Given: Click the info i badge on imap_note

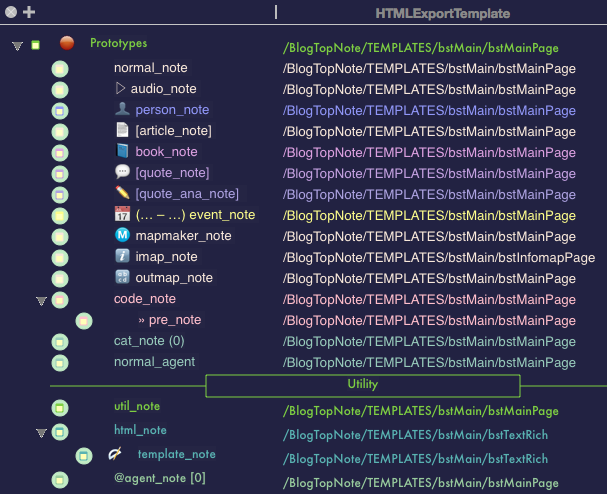Looking at the screenshot, I should click(x=122, y=256).
